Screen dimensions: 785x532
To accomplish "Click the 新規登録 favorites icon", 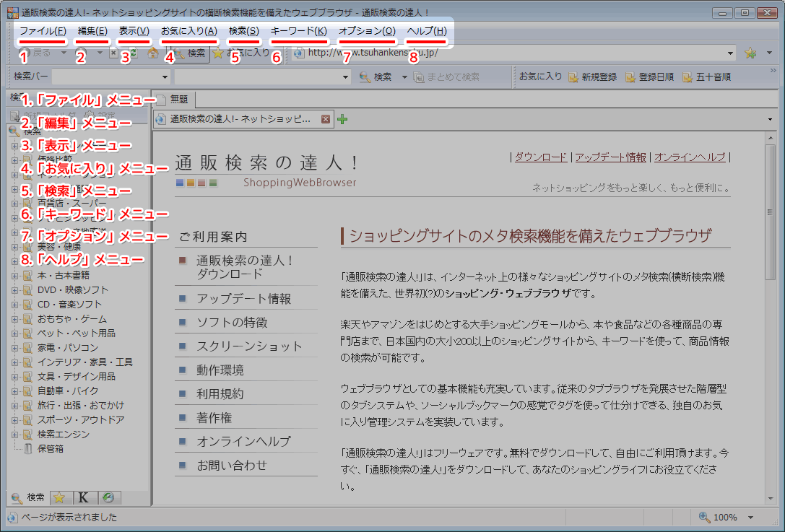I will (573, 77).
